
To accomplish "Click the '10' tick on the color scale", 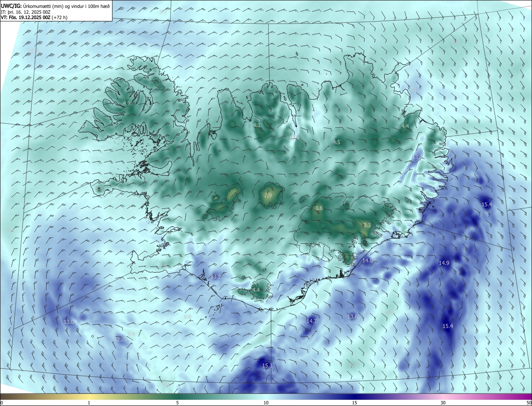I will coord(266,403).
